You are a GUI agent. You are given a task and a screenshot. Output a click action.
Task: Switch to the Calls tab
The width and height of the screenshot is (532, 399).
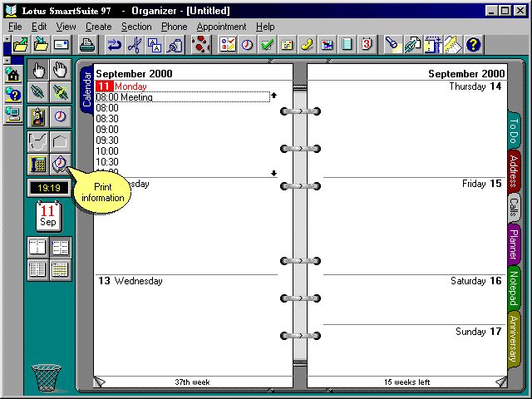point(514,208)
